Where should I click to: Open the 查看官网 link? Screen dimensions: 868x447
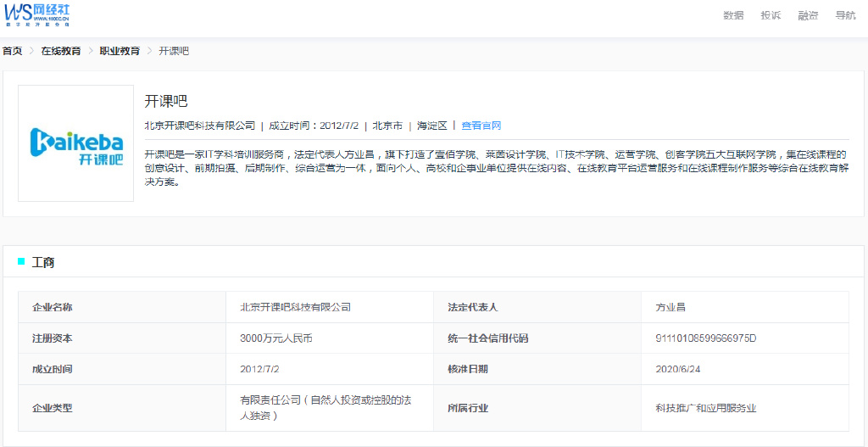481,126
